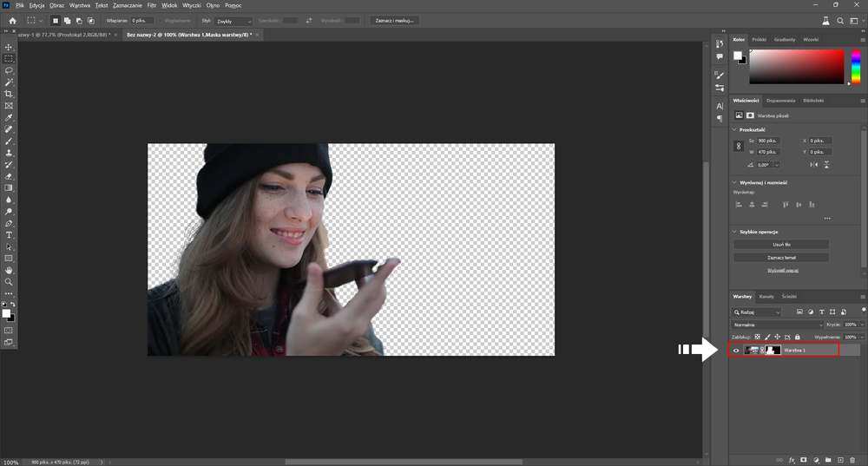Click Wyświetl więcej link
Viewport: 868px width, 466px height.
782,270
